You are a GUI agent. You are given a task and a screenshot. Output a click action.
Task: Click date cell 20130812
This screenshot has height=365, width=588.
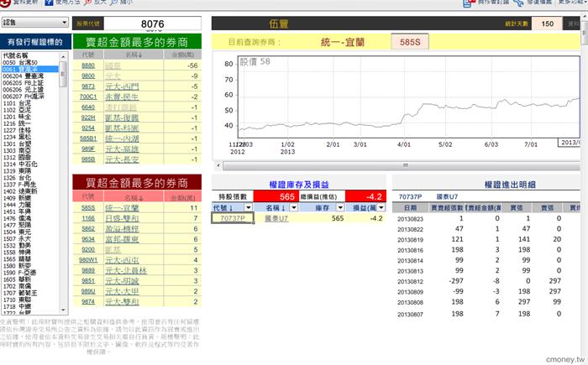click(x=410, y=281)
